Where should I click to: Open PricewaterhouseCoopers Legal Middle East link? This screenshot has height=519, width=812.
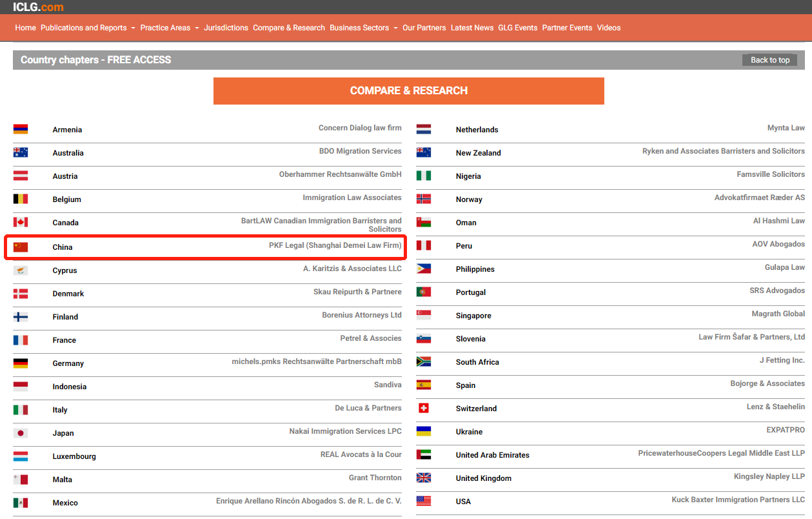click(x=722, y=453)
